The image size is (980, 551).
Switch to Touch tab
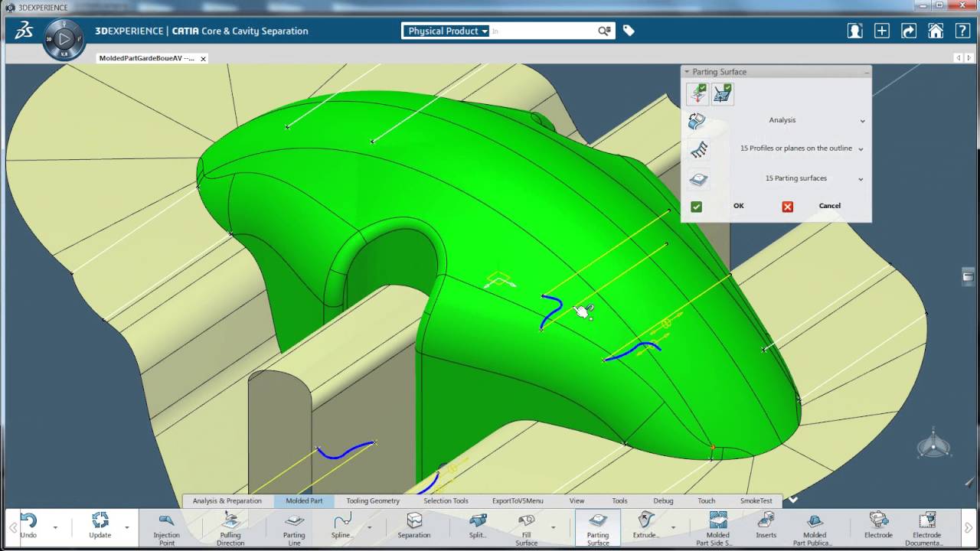tap(706, 500)
